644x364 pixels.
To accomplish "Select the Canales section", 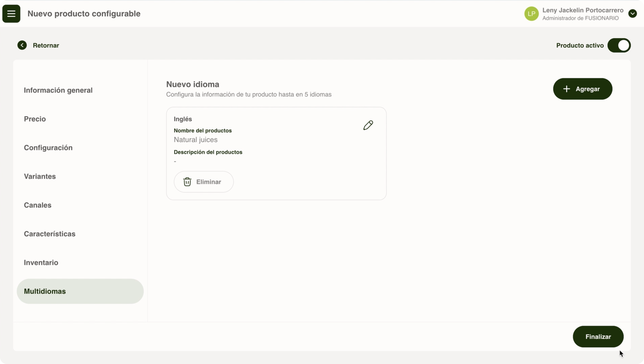I will 37,205.
